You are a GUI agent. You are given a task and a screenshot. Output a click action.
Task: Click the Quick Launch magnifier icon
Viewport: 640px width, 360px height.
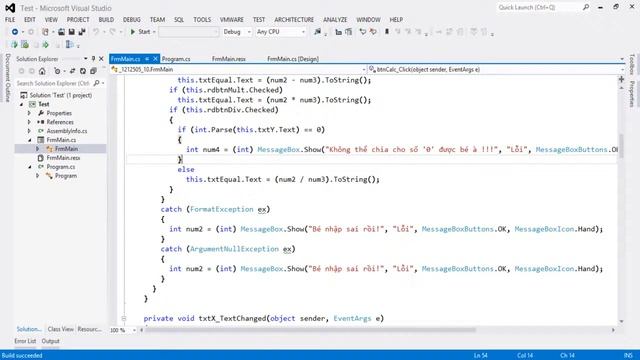pyautogui.click(x=586, y=7)
